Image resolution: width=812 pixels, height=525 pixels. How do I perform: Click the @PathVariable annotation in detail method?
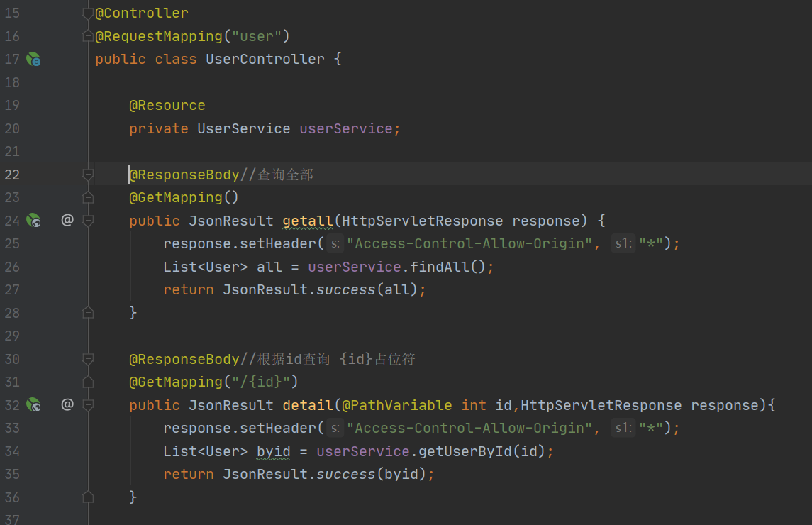pyautogui.click(x=396, y=405)
